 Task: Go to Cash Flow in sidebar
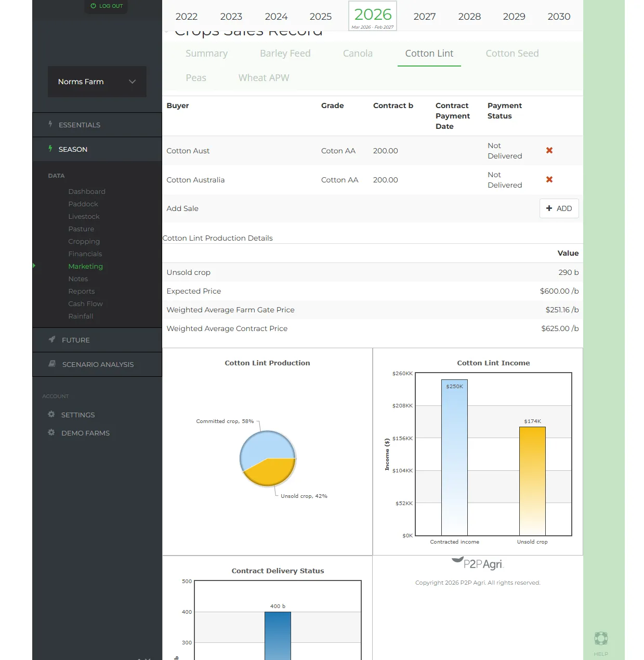tap(85, 304)
